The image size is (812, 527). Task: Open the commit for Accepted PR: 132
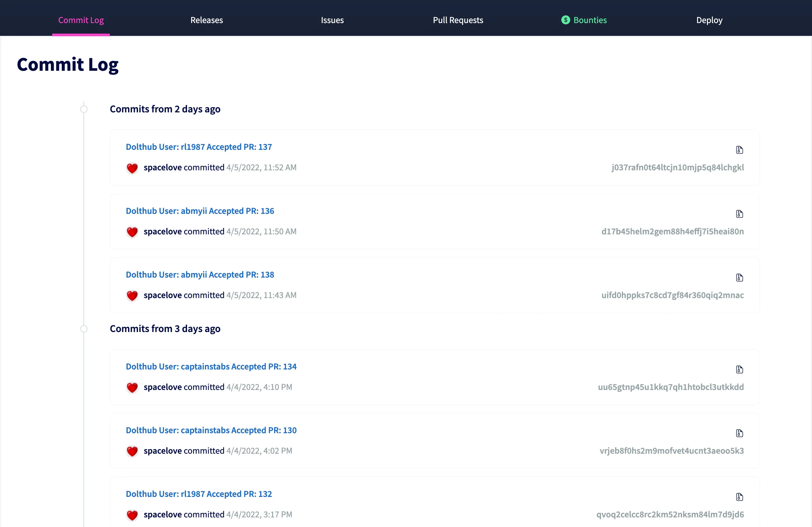pos(199,494)
